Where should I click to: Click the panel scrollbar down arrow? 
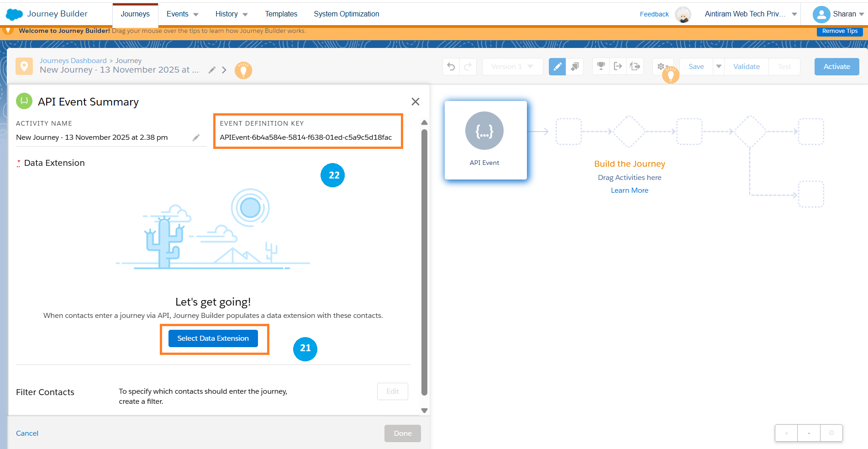click(424, 410)
